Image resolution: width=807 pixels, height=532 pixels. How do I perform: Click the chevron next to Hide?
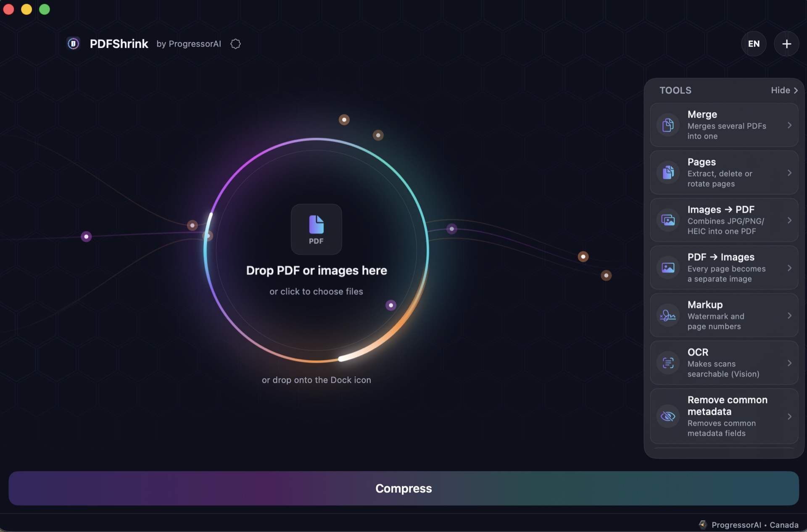pyautogui.click(x=795, y=90)
